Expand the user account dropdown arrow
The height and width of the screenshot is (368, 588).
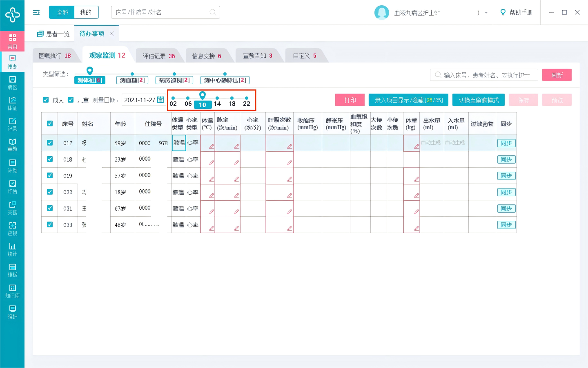click(x=486, y=13)
